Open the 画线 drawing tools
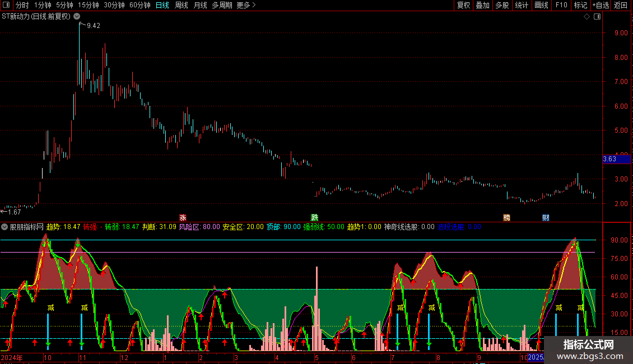633x364 pixels. 541,5
